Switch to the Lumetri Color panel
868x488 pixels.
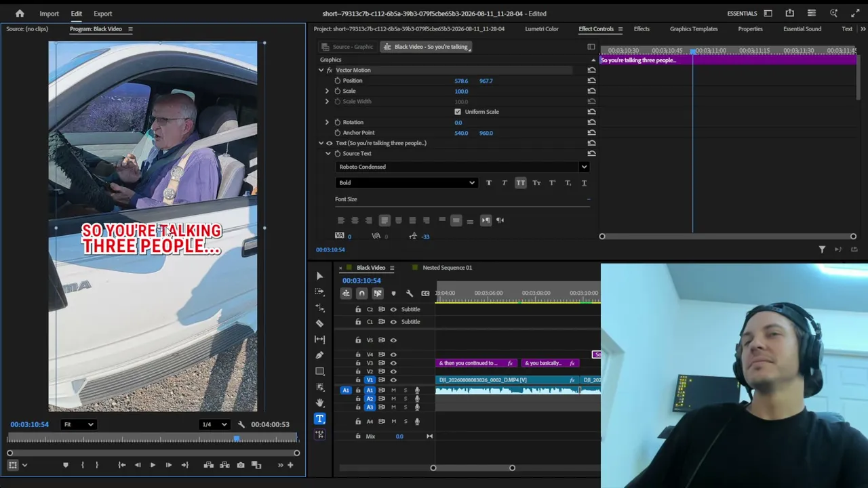[542, 29]
